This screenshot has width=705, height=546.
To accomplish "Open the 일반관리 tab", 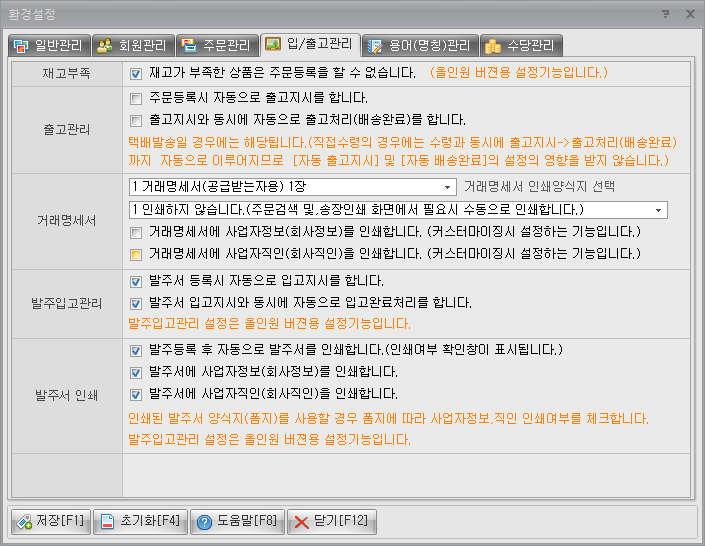I will coord(49,45).
